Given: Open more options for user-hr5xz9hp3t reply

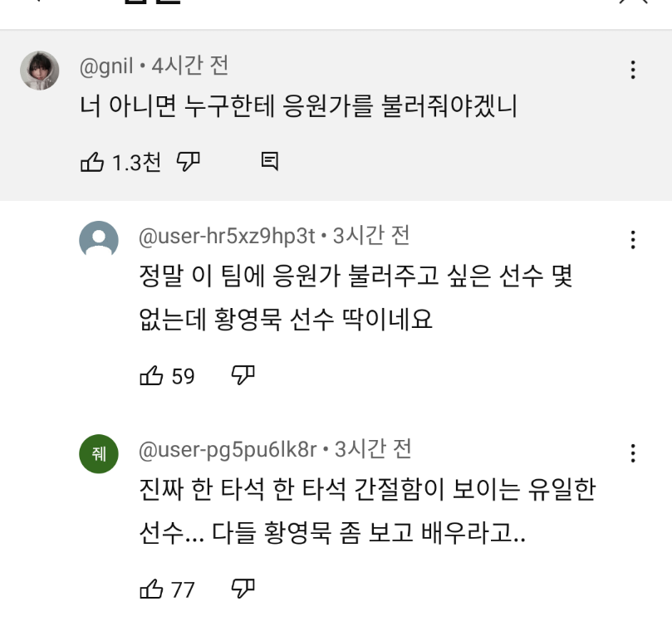Looking at the screenshot, I should [x=633, y=240].
